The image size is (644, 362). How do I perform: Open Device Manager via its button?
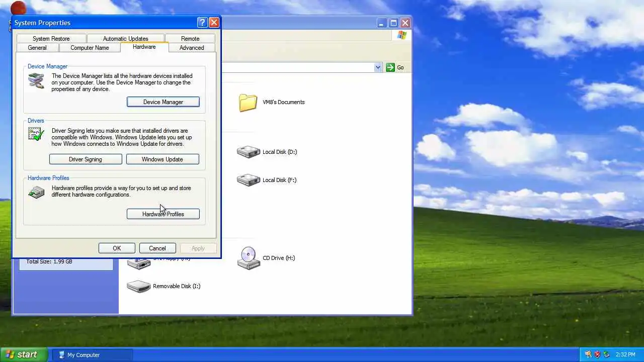(163, 102)
